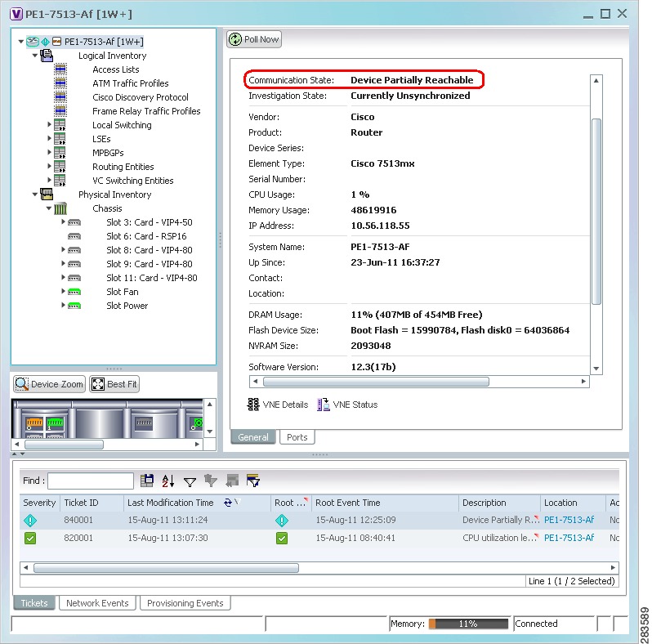Click the Frame Relay Traffic Profiles icon
The height and width of the screenshot is (644, 652).
click(60, 110)
